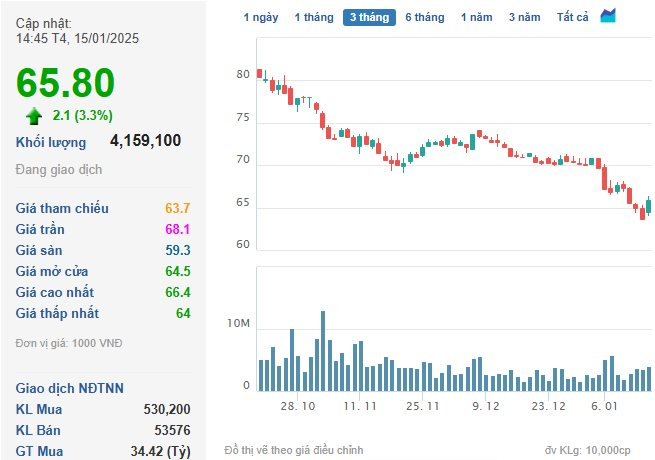This screenshot has height=460, width=655.
Task: Select the GT Mua label
Action: coord(39,451)
